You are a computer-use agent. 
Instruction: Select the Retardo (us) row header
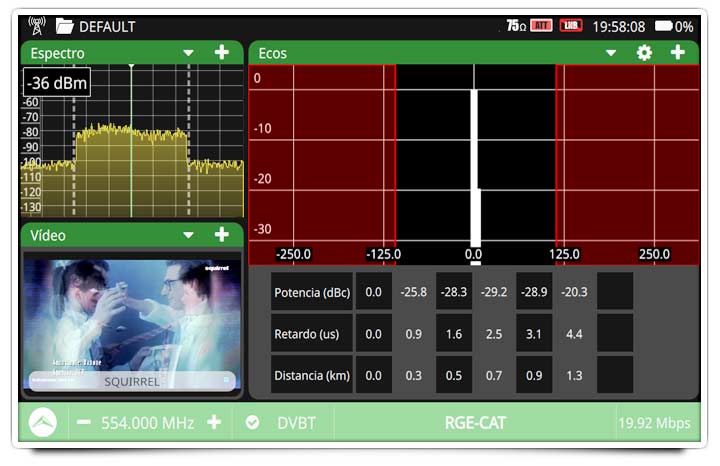312,334
